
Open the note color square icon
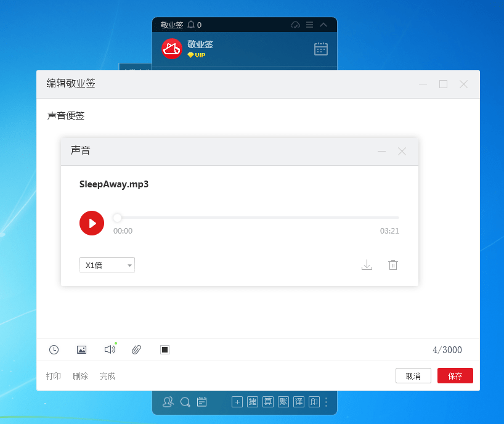[165, 350]
